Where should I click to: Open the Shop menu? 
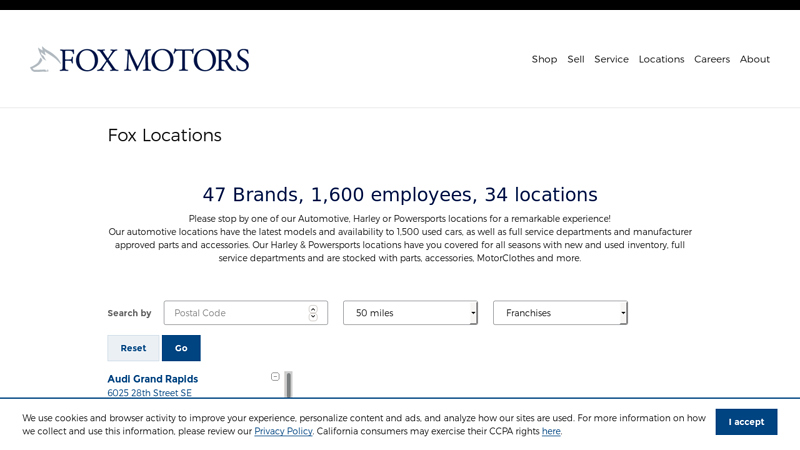[x=544, y=59]
